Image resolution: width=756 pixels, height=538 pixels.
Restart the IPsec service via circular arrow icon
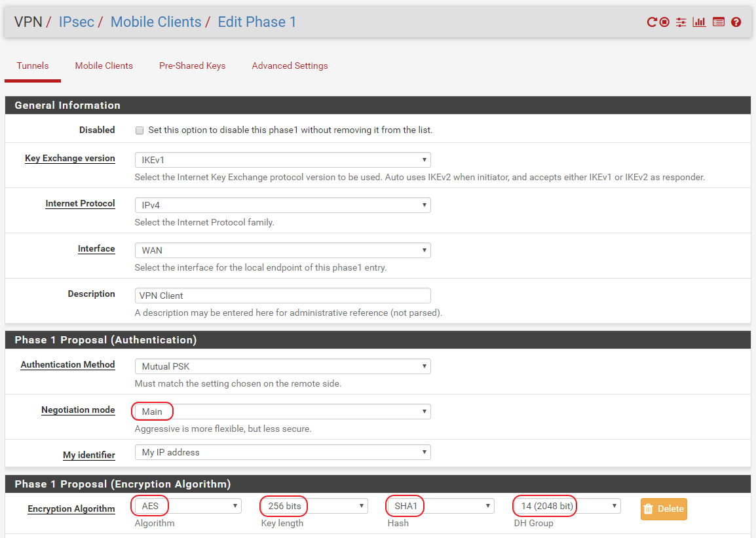click(652, 22)
